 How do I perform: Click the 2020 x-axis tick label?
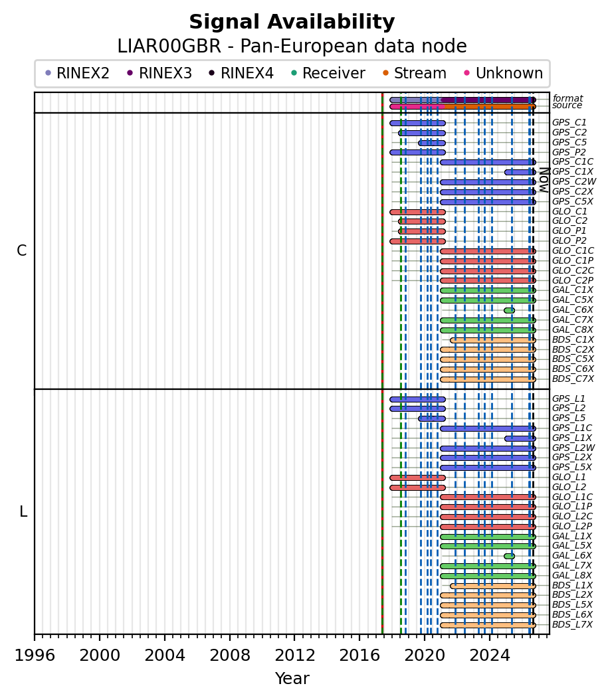425,656
